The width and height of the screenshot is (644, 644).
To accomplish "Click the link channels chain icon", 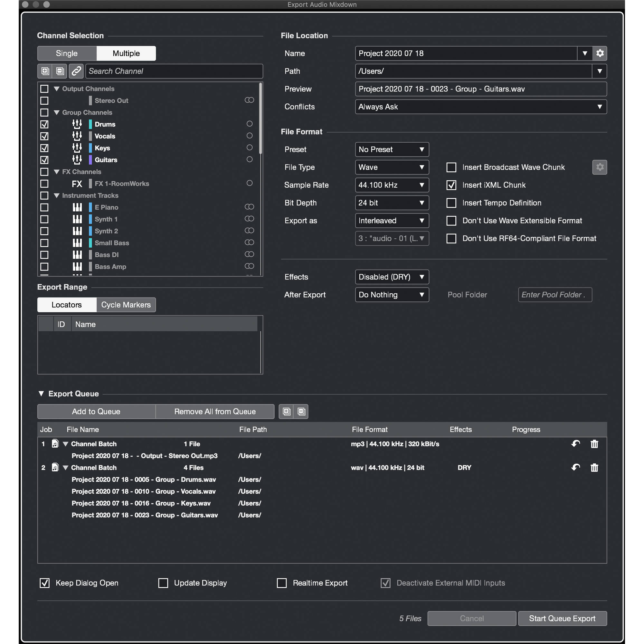I will [x=76, y=71].
